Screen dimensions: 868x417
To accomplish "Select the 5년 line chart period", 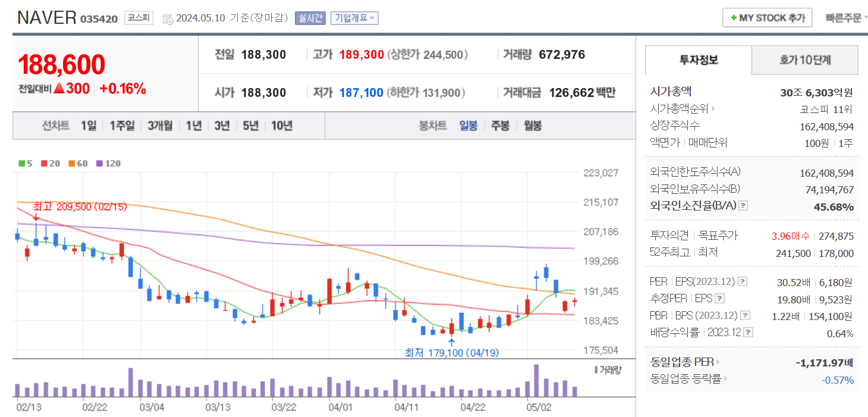I will 250,126.
